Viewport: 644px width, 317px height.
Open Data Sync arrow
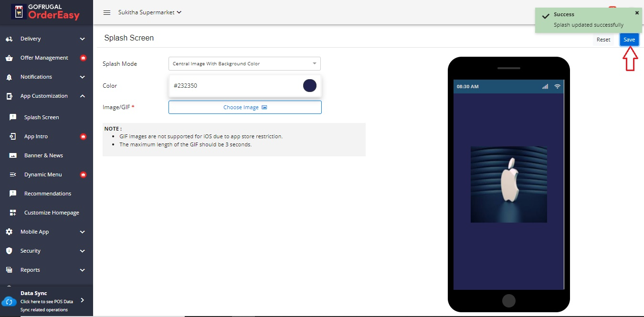pyautogui.click(x=82, y=300)
